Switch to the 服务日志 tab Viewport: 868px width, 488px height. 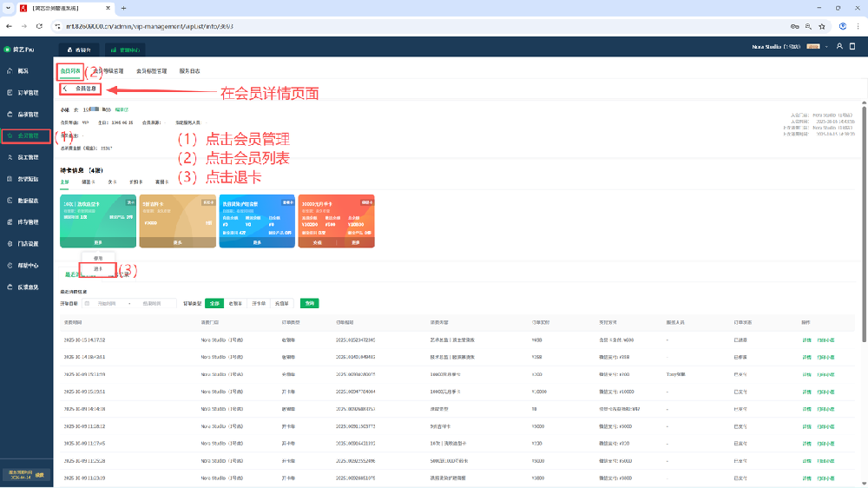click(189, 71)
